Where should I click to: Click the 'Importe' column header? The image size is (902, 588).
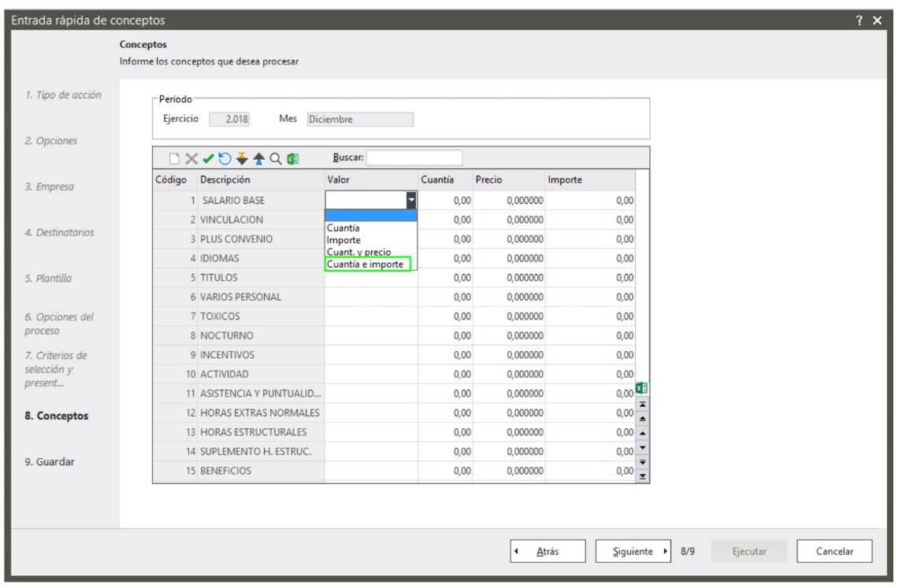(x=590, y=179)
